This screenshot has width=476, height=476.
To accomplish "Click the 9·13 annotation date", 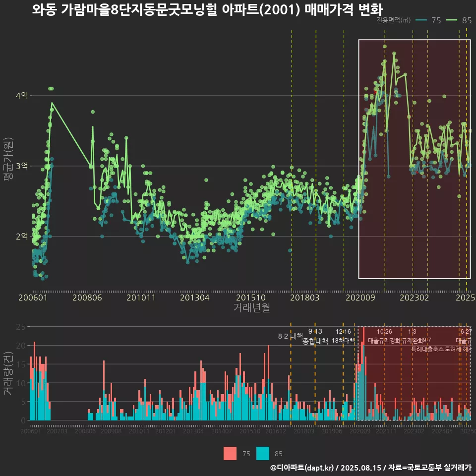I will tap(315, 332).
